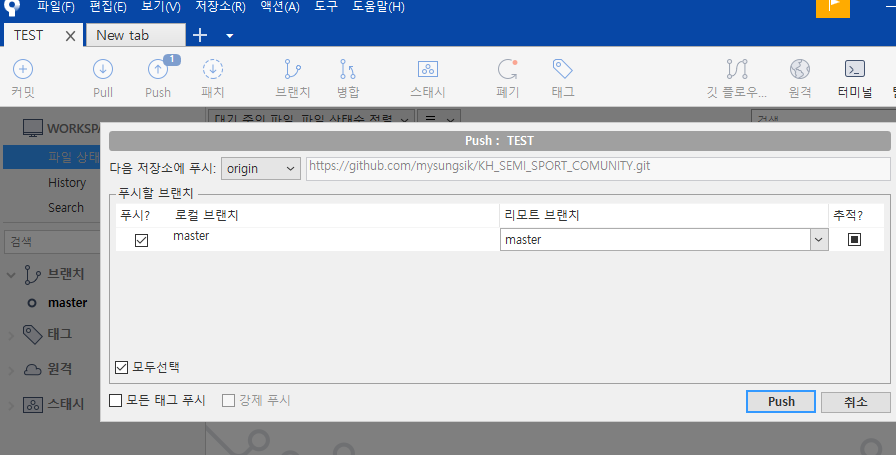Uncheck the 모두선택 (Select all) checkbox
The height and width of the screenshot is (455, 896).
coord(121,367)
